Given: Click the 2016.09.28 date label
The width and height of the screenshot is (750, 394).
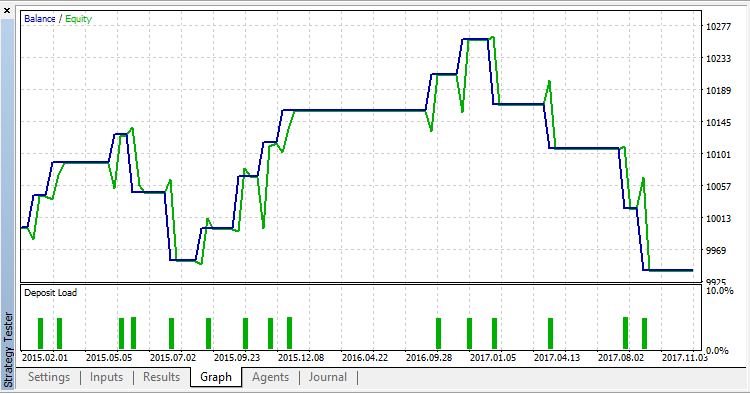Looking at the screenshot, I should coord(429,358).
